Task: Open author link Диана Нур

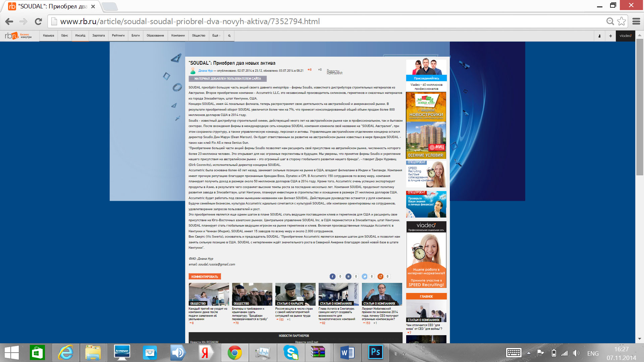Action: coord(206,71)
